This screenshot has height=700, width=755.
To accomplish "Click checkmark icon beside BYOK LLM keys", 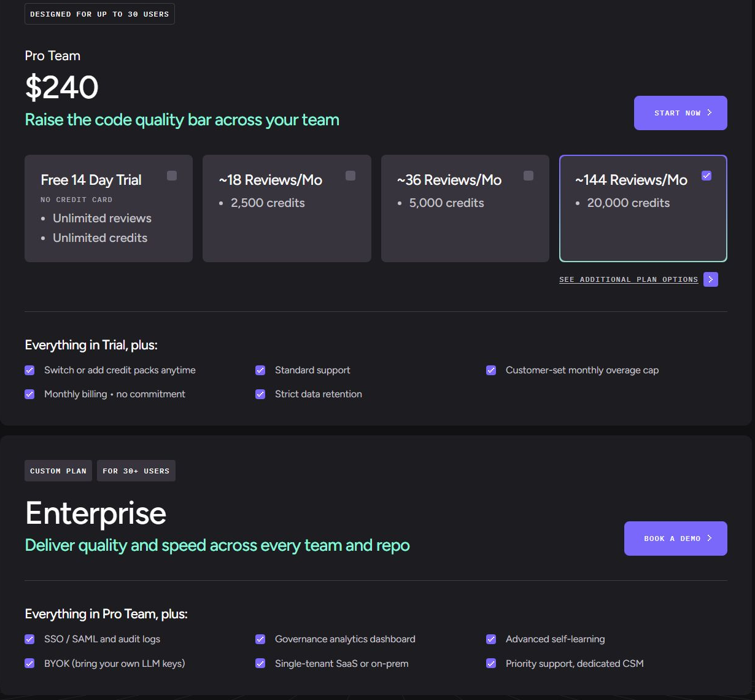I will pyautogui.click(x=29, y=663).
